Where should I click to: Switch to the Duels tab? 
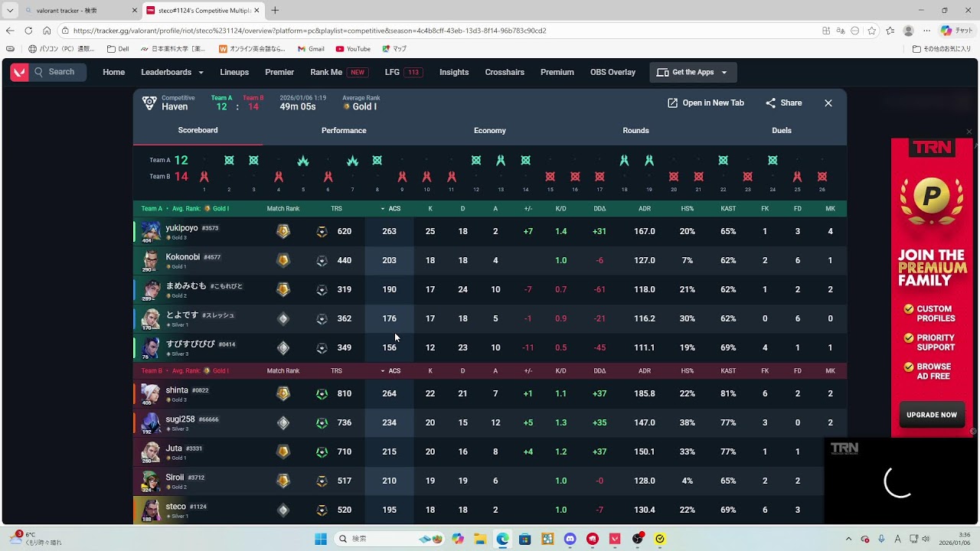click(x=782, y=130)
